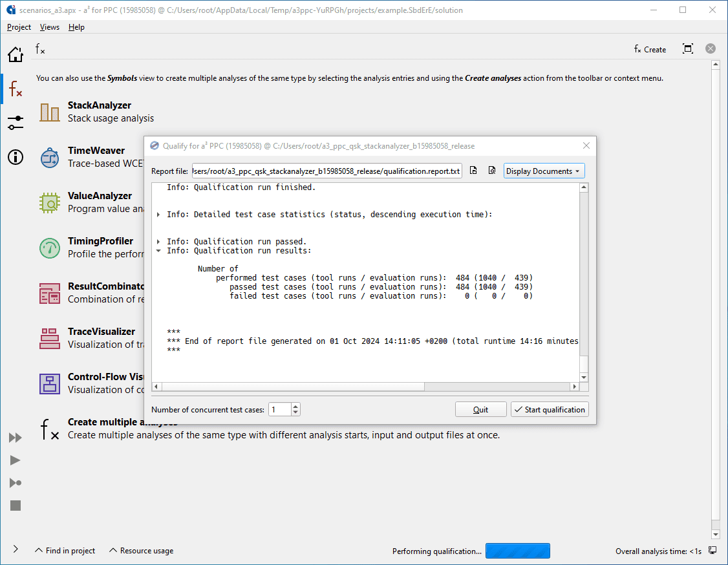The width and height of the screenshot is (728, 565).
Task: Select the TimeWeaver entry label
Action: pyautogui.click(x=96, y=151)
